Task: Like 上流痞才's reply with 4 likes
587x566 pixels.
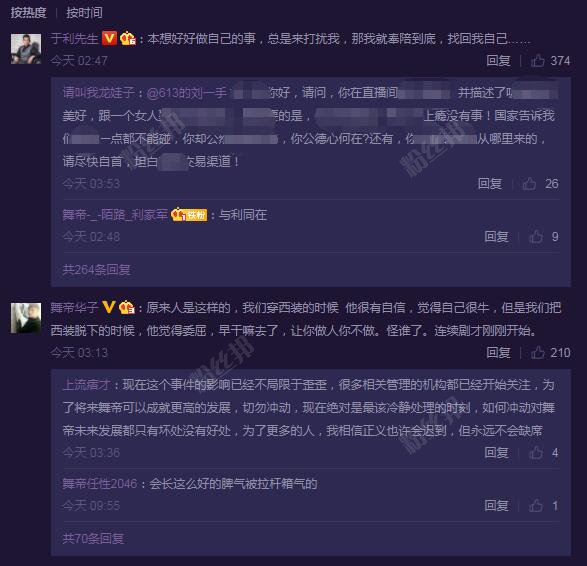Action: 536,453
